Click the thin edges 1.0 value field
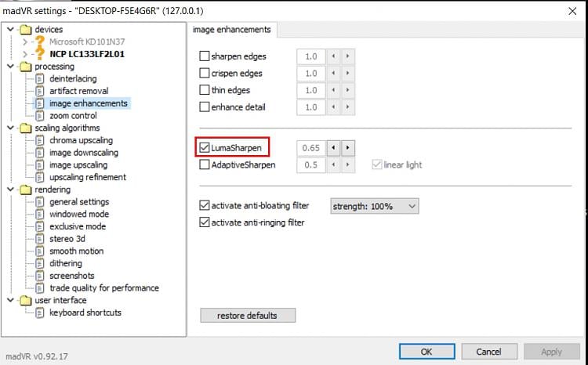Screen dimensions: 588x365 (x=311, y=90)
